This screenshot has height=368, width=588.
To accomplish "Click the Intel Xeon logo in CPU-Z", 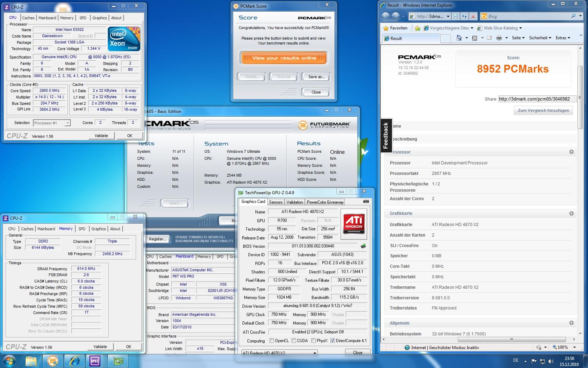I will [x=124, y=39].
